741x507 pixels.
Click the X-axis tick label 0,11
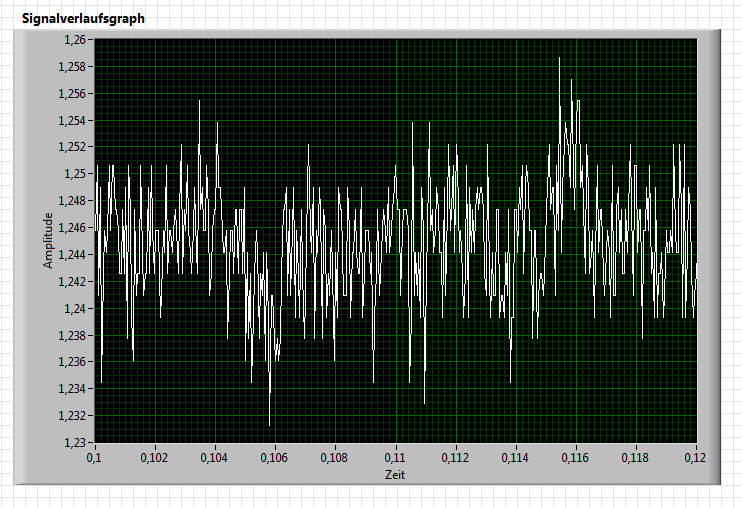[395, 457]
